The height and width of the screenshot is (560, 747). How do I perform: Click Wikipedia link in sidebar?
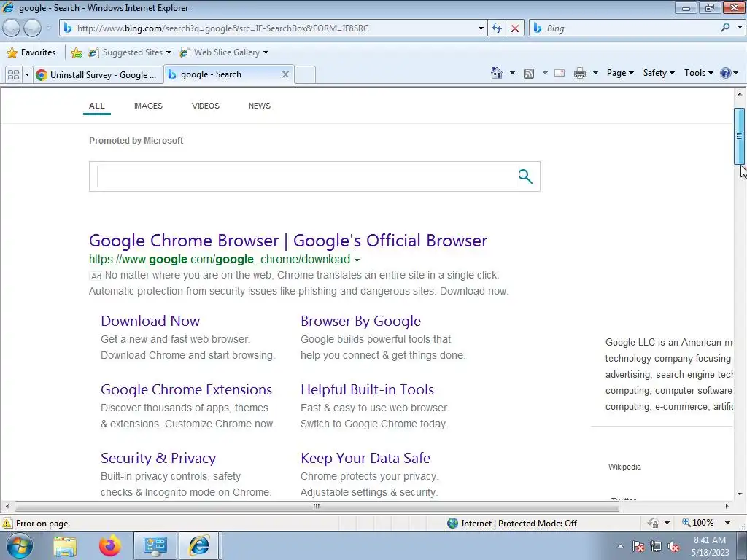[624, 467]
